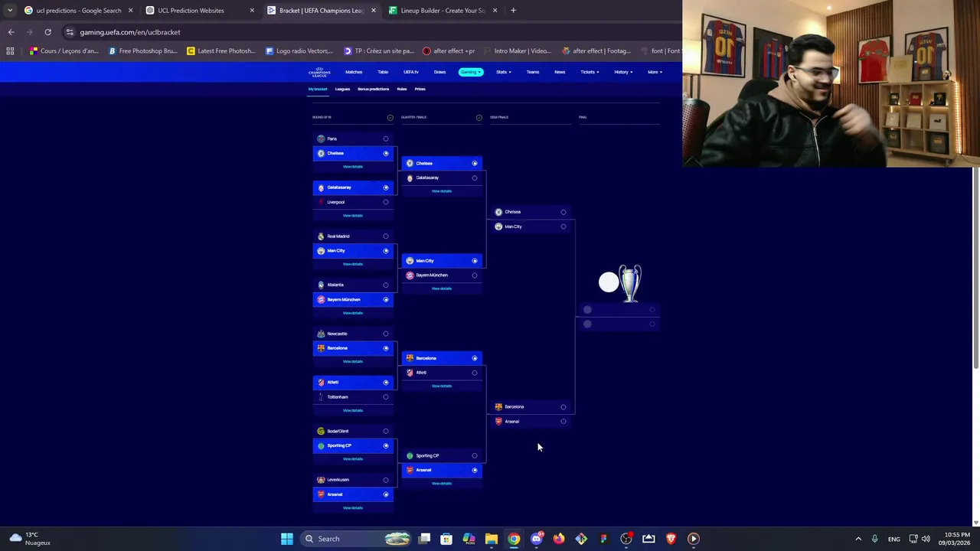
Task: Switch to Lineup Builder browser tab
Action: pos(444,11)
